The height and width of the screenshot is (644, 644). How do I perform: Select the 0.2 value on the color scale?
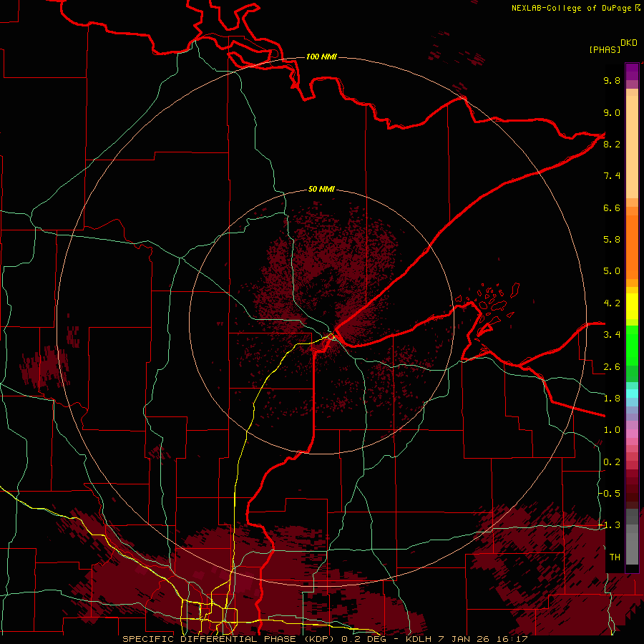pyautogui.click(x=612, y=462)
